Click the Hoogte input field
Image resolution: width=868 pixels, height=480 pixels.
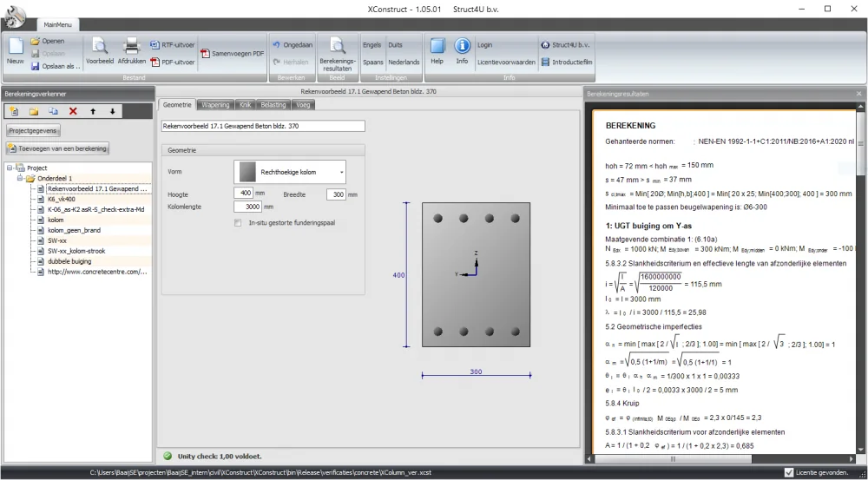[x=244, y=194]
